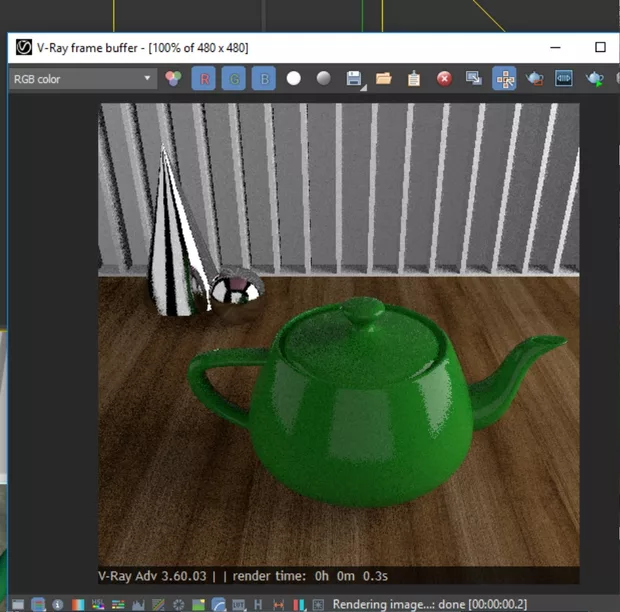Activate the region render teapot icon
Image resolution: width=620 pixels, height=612 pixels.
coord(535,79)
